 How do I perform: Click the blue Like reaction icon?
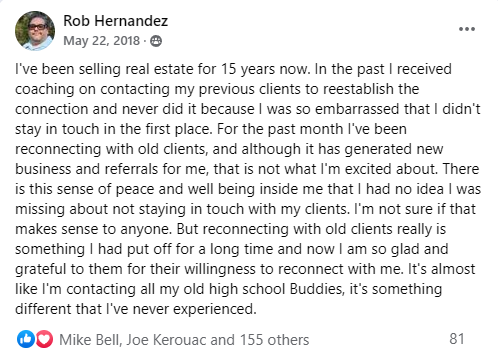(x=26, y=339)
